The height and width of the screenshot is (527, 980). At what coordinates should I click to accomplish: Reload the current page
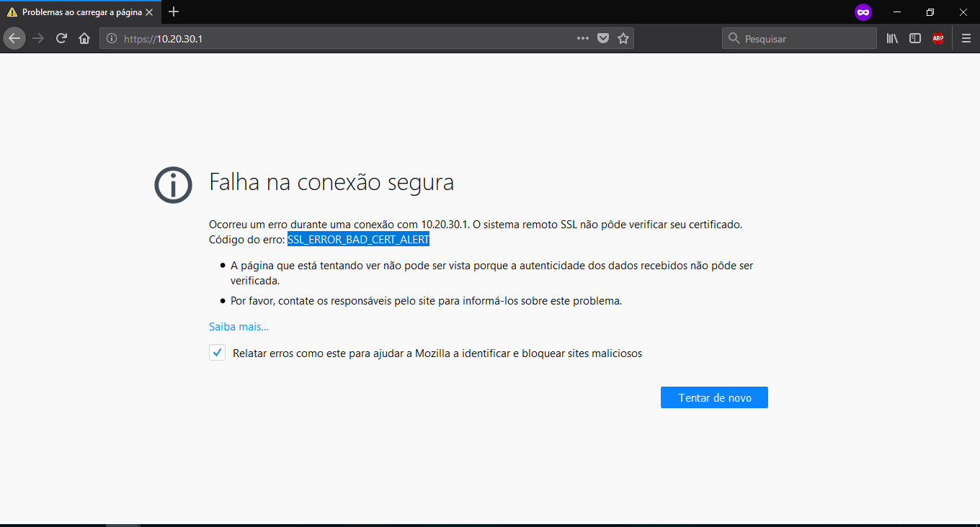pos(62,39)
